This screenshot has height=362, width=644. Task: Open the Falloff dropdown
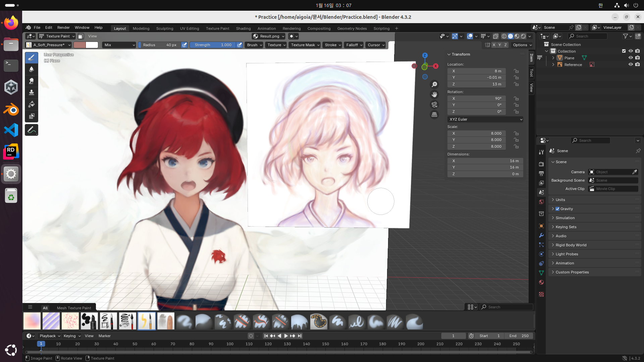pos(354,45)
